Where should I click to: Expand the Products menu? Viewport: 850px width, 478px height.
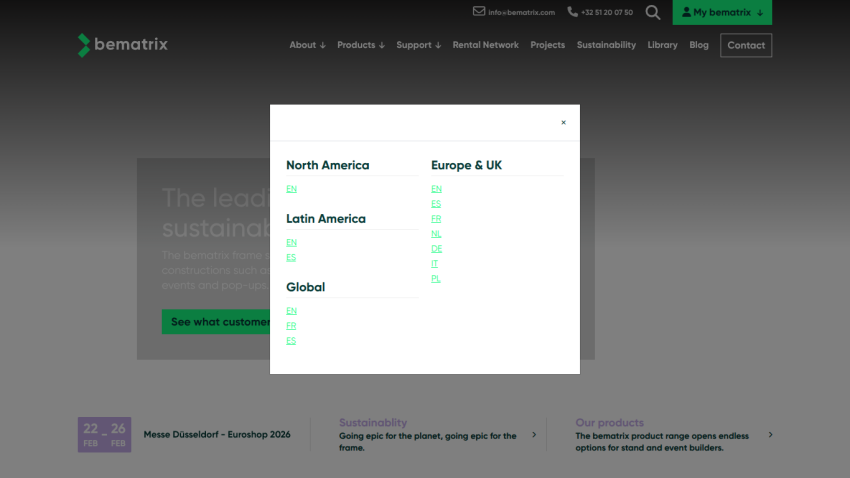coord(360,45)
